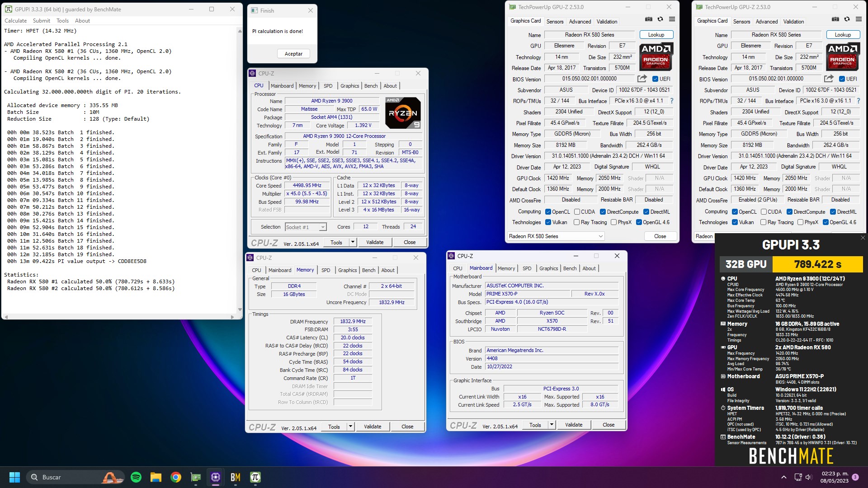The width and height of the screenshot is (868, 488).
Task: Switch to the Bench tab in the CPU-Z CPU window
Action: pos(371,86)
